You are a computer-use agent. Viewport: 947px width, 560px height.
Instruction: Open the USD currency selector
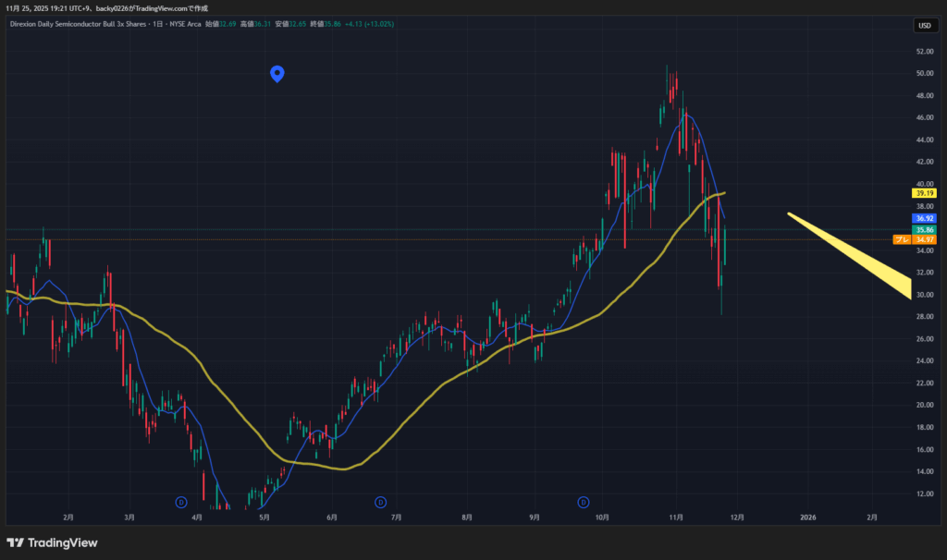[x=924, y=25]
